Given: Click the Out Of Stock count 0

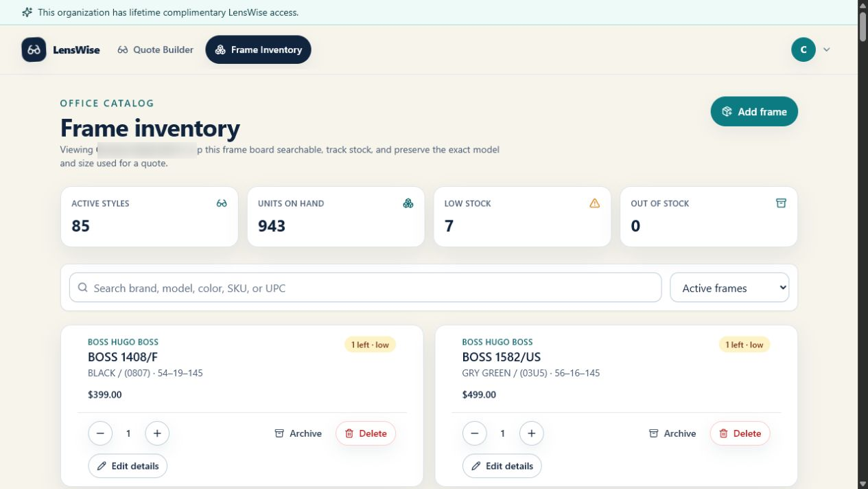Looking at the screenshot, I should coord(635,226).
